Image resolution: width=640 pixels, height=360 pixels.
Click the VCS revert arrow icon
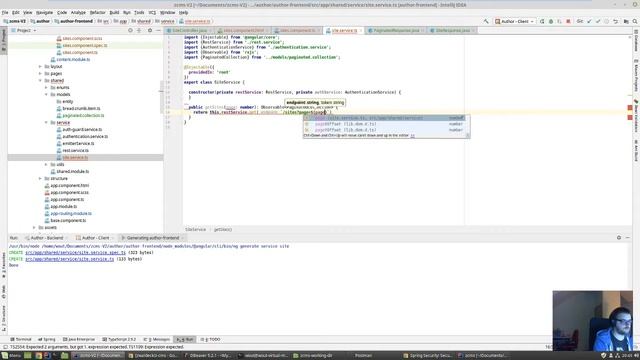616,21
